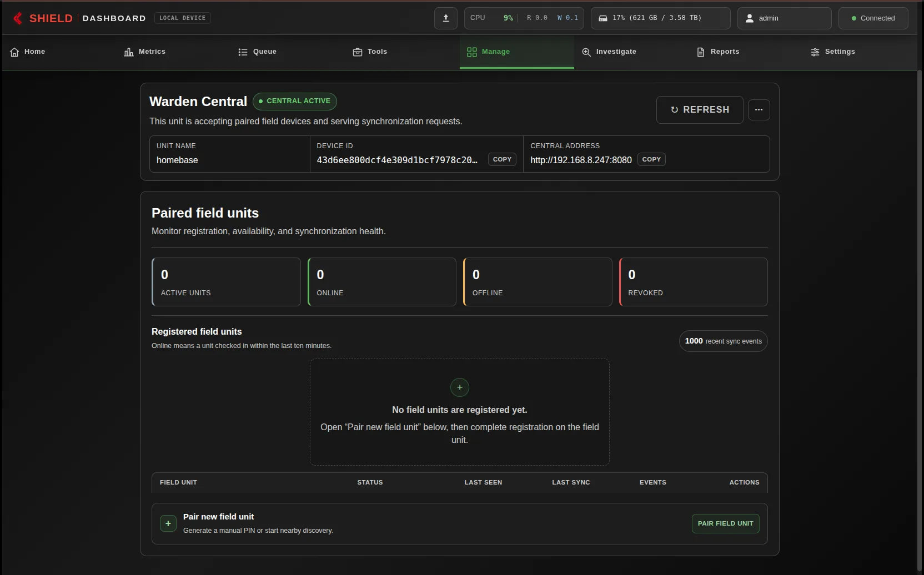Click the R 0.0 read rate value
Screen dimensions: 924x575
(537, 18)
